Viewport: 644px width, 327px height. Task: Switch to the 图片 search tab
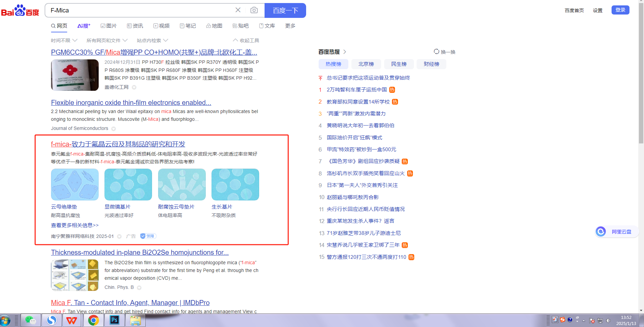click(x=108, y=26)
